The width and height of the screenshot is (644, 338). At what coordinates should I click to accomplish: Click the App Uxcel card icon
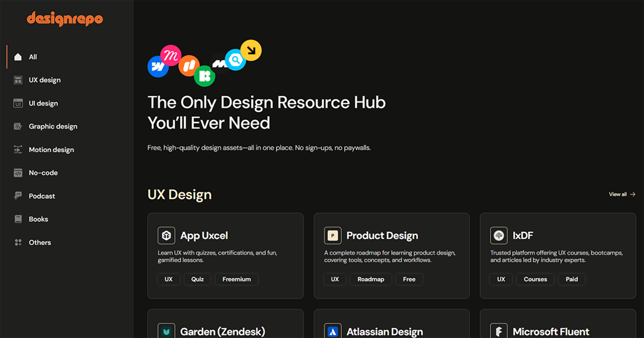[x=166, y=236]
